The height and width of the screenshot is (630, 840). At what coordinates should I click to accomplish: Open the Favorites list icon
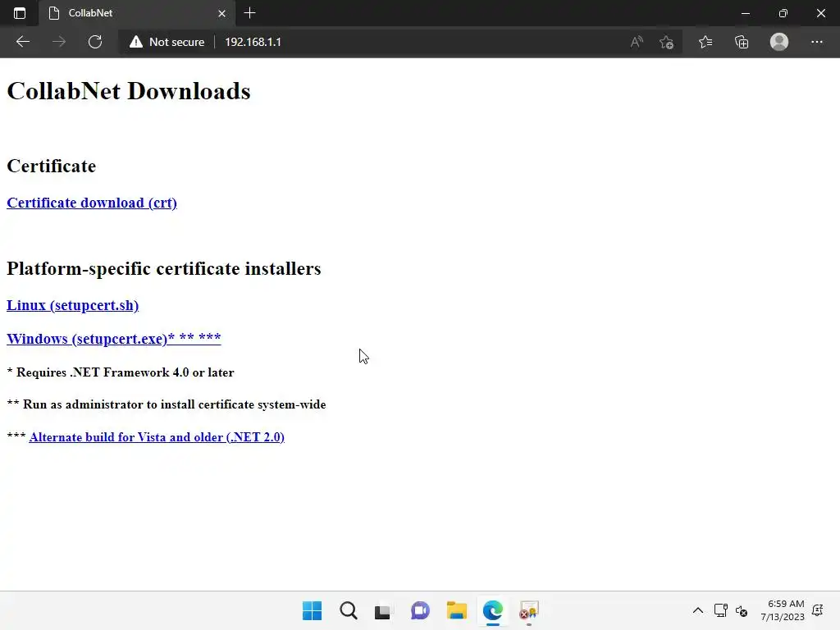point(705,42)
